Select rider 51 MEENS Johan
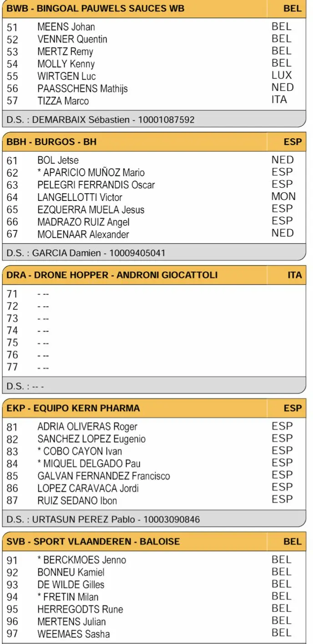313x644 pixels. (x=66, y=27)
